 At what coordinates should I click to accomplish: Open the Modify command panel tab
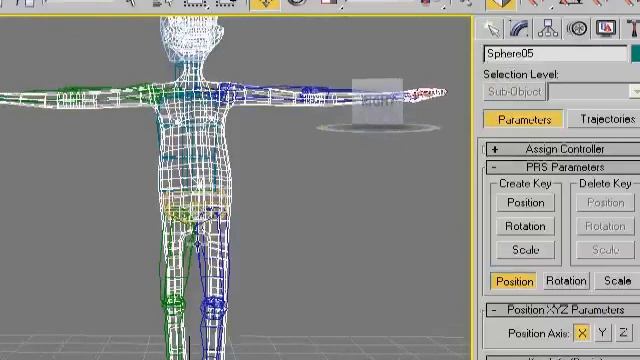click(519, 29)
